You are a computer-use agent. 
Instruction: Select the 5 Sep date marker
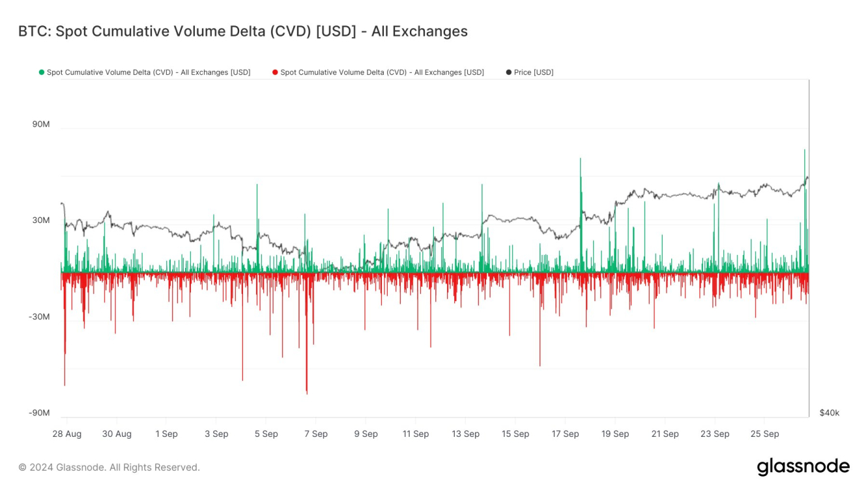266,434
